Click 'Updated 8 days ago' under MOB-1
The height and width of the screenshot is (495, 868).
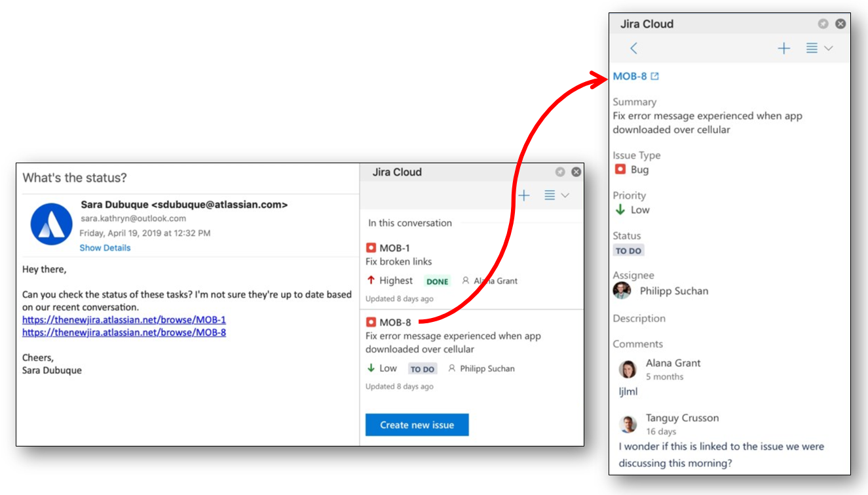[x=400, y=299]
